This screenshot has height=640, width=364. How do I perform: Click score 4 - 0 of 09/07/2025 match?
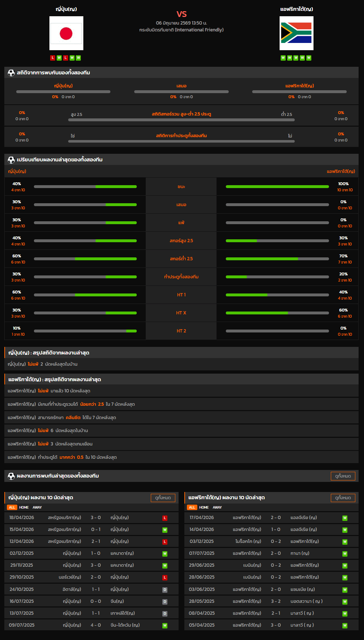pos(96,625)
